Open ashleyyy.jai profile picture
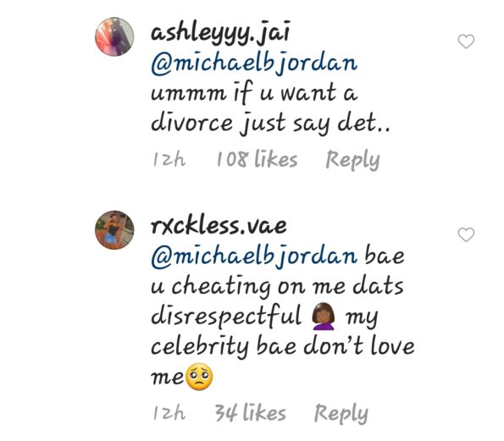This screenshot has width=504, height=441. (x=114, y=36)
